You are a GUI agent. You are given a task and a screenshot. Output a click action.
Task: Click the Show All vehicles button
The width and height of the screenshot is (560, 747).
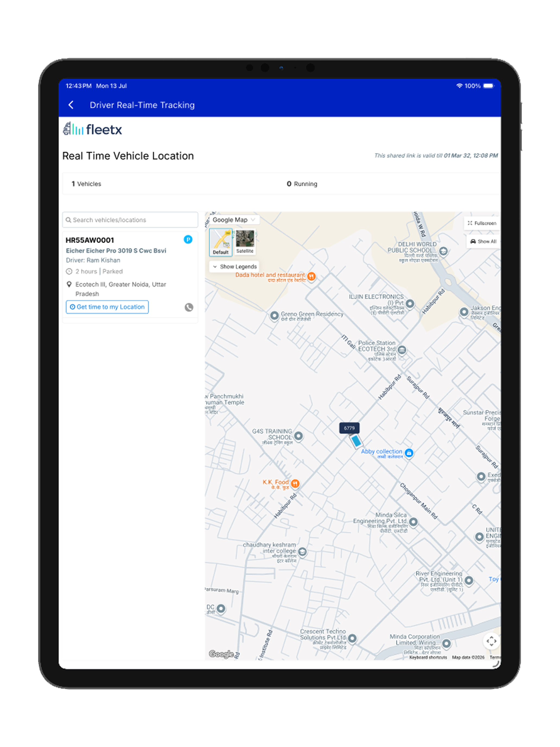[x=483, y=242]
